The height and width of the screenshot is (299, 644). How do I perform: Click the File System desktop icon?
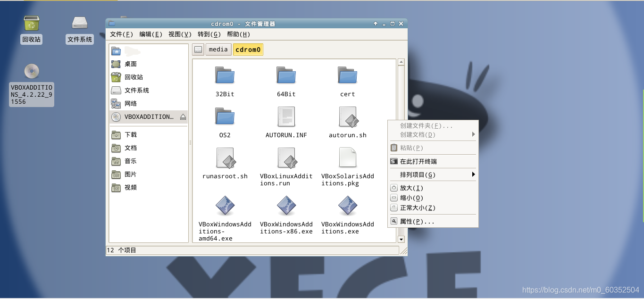(80, 23)
